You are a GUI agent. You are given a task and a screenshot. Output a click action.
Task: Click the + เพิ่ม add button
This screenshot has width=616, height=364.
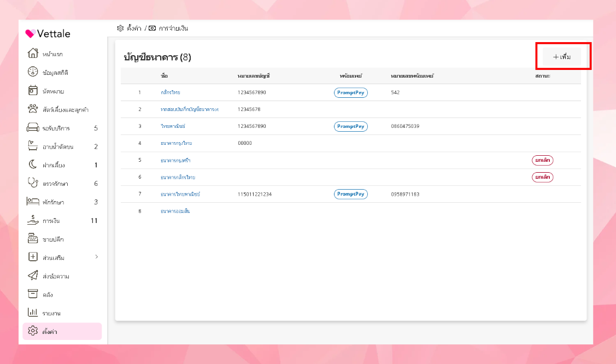562,57
